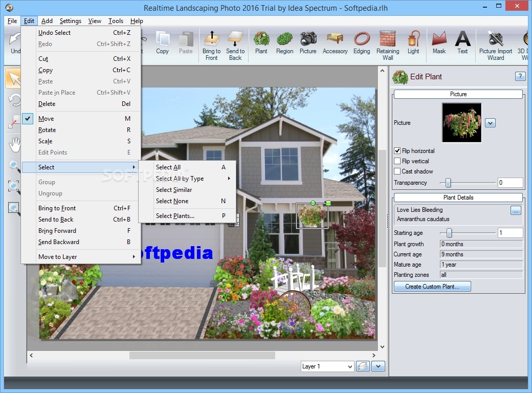Image resolution: width=532 pixels, height=393 pixels.
Task: Select the Mask tool
Action: click(439, 43)
